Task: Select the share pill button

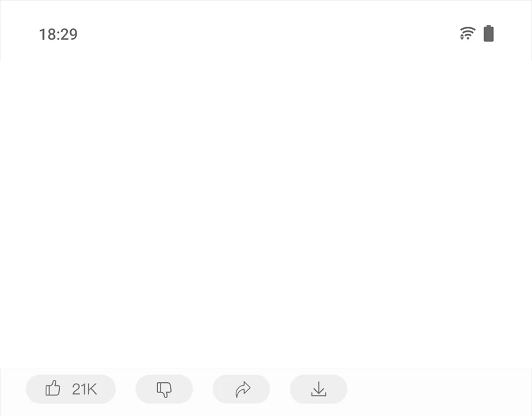Action: tap(241, 389)
